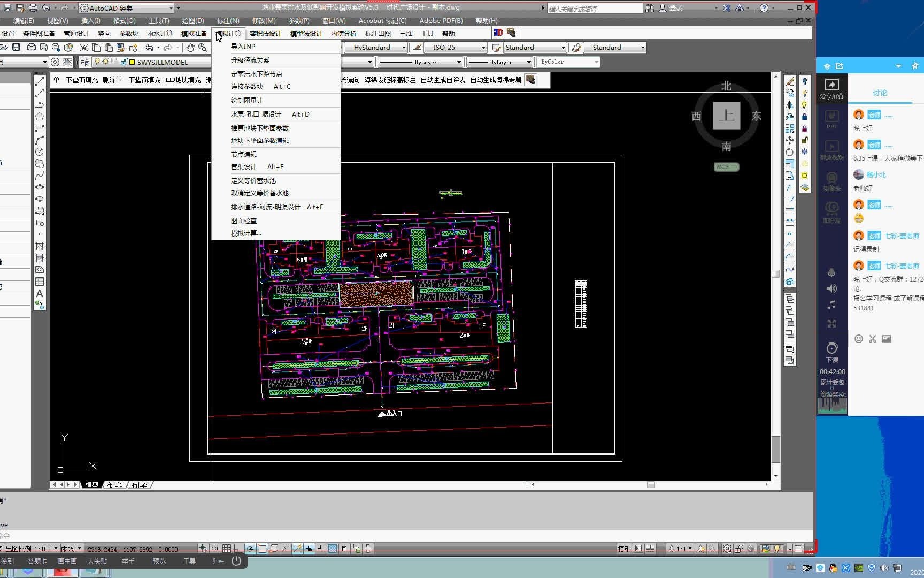Open the emoji picker in discussion panel
Viewport: 924px width, 578px height.
[859, 339]
